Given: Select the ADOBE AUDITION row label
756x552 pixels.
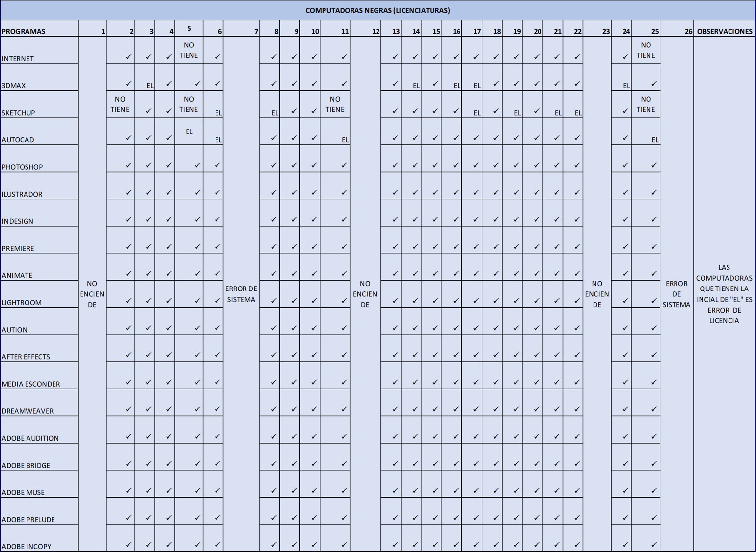Looking at the screenshot, I should (39, 430).
